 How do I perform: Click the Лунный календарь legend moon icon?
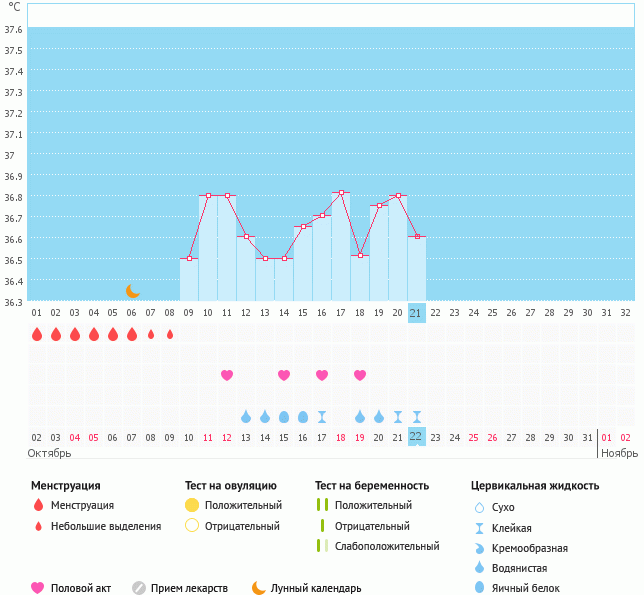[259, 588]
